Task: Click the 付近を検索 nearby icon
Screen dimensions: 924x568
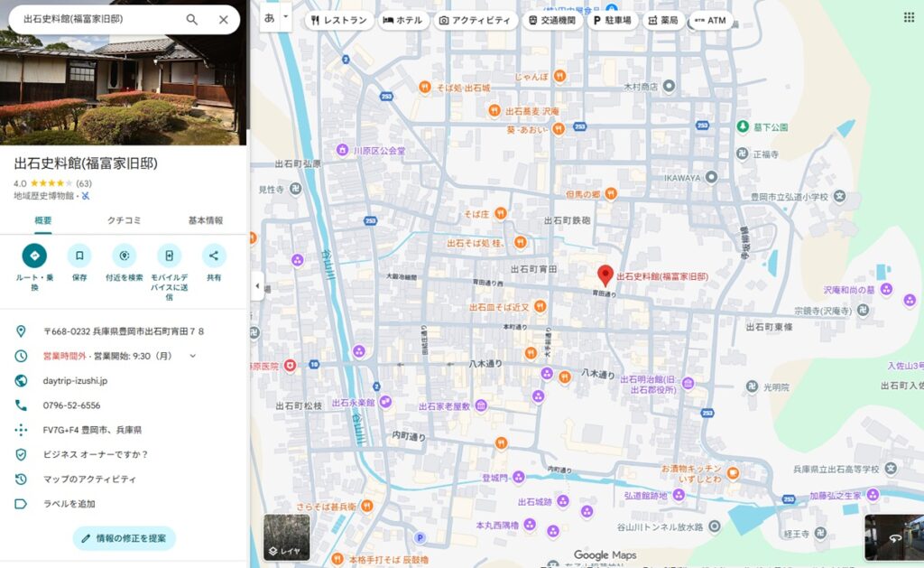Action: click(125, 256)
